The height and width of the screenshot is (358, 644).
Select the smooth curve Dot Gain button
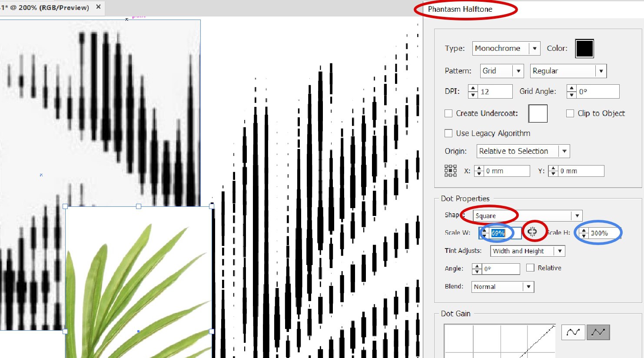pyautogui.click(x=573, y=332)
